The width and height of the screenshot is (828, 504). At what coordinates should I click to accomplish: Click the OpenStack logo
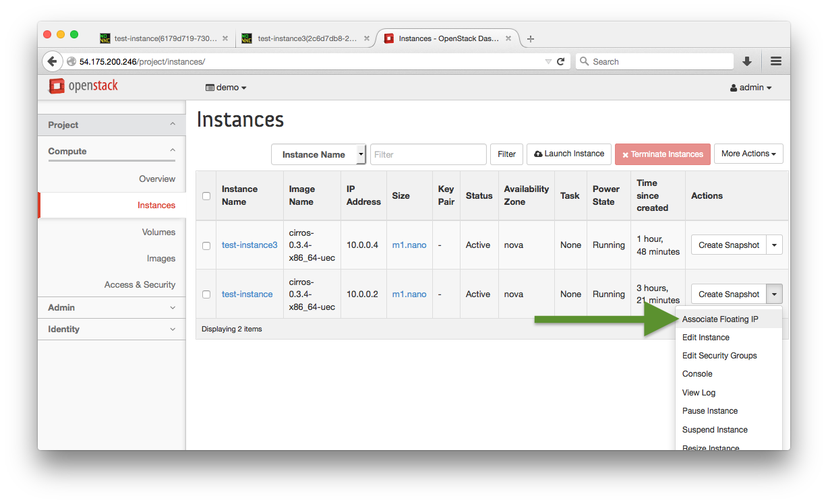click(84, 86)
